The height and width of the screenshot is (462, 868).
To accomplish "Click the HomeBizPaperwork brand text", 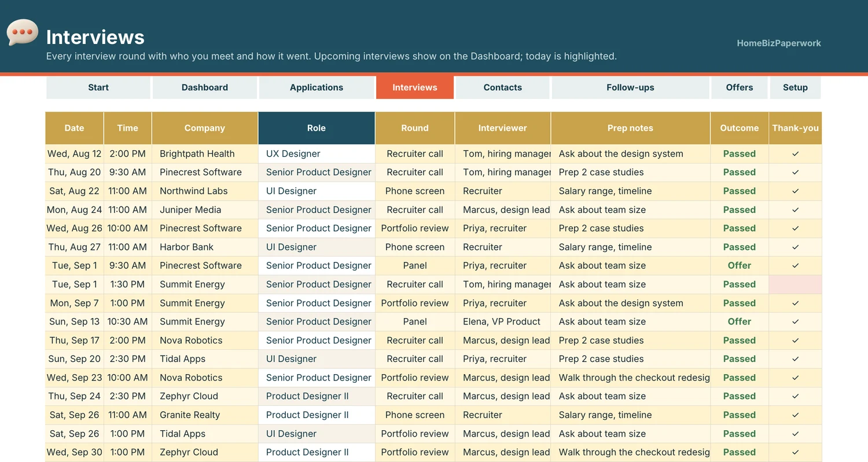I will 779,43.
